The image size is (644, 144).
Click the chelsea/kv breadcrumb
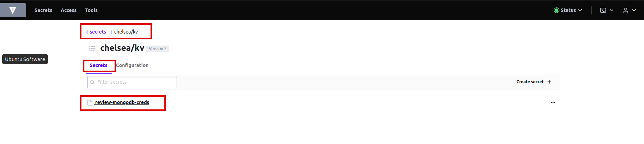[x=126, y=32]
